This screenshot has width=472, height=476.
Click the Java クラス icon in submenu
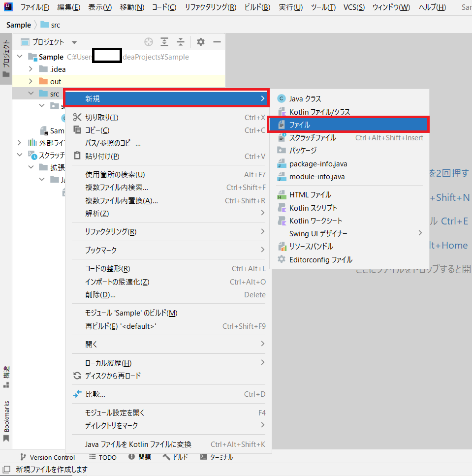[x=282, y=98]
